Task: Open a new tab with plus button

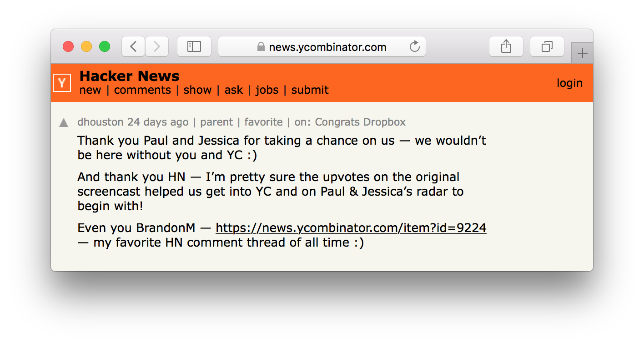Action: 582,53
